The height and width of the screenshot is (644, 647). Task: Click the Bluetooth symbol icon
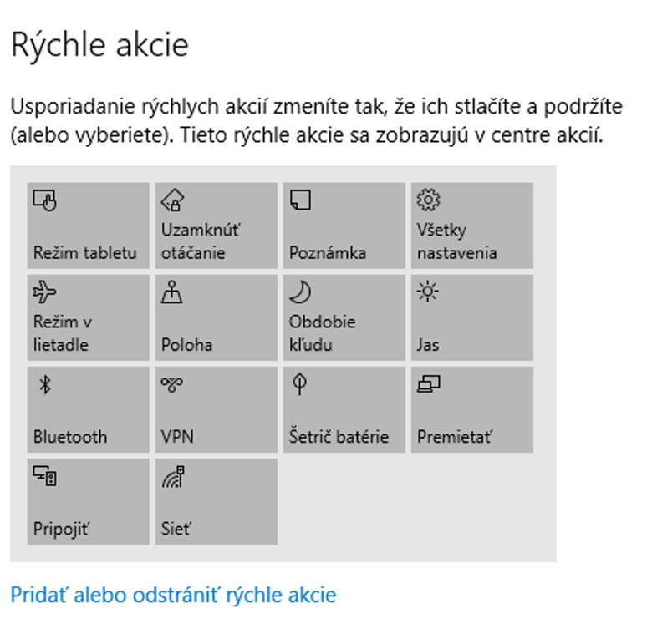[x=47, y=384]
